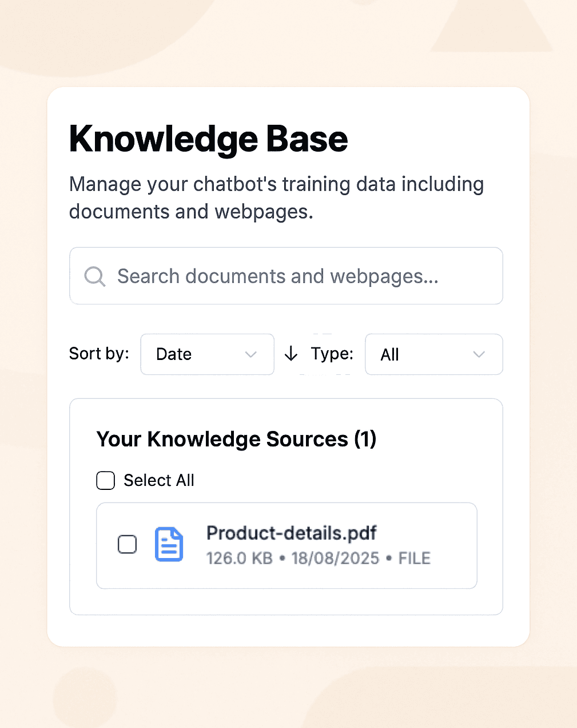This screenshot has height=728, width=577.
Task: Check the Select All checkbox
Action: (106, 481)
